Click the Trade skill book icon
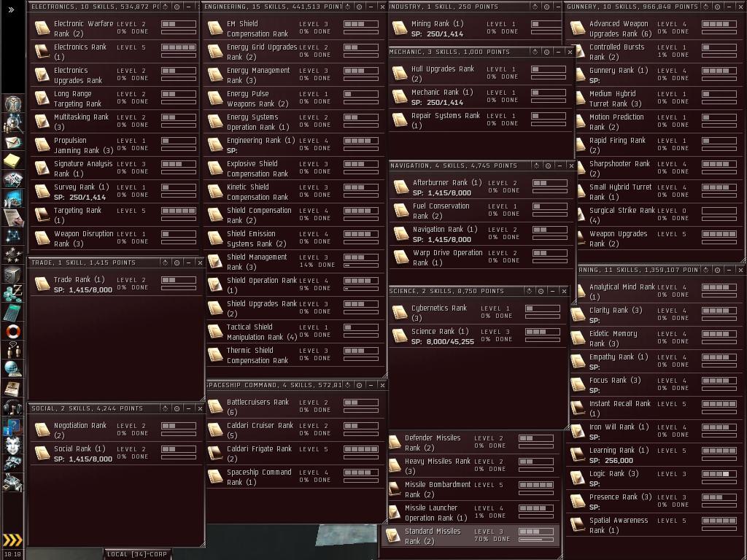747x560 pixels. click(x=42, y=284)
